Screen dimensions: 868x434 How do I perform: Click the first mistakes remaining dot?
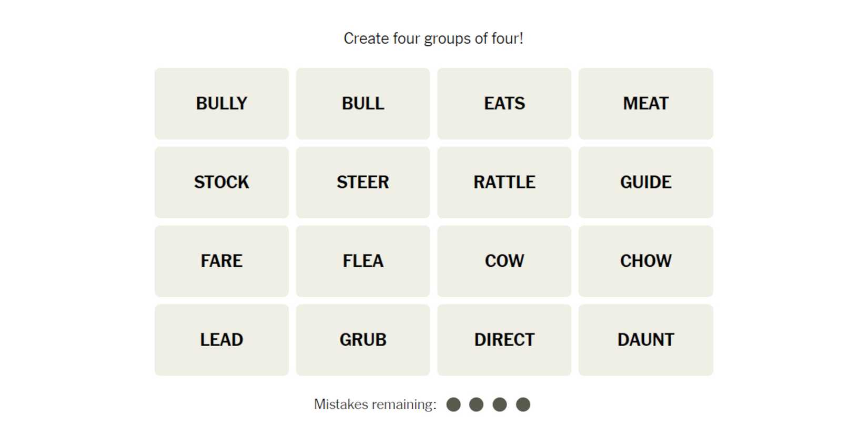pos(453,405)
